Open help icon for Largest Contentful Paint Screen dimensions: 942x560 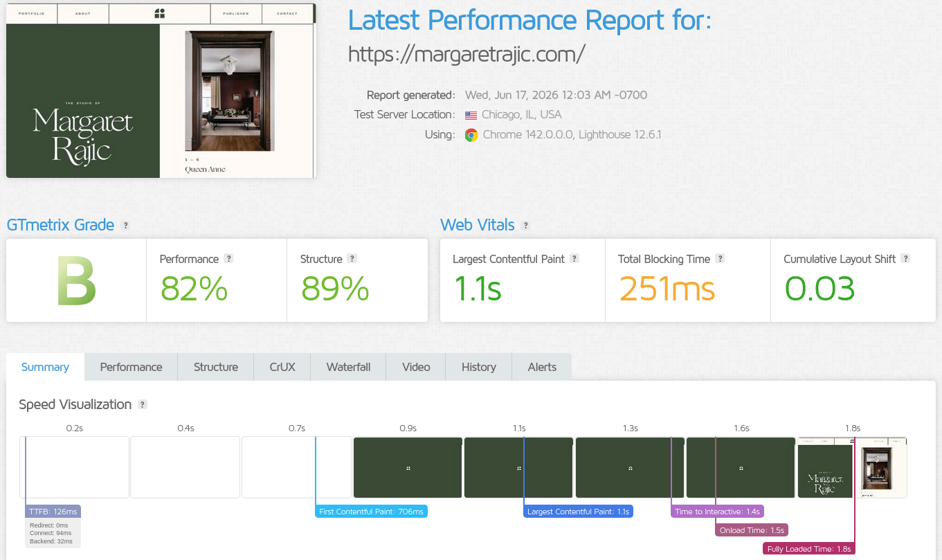pos(574,259)
